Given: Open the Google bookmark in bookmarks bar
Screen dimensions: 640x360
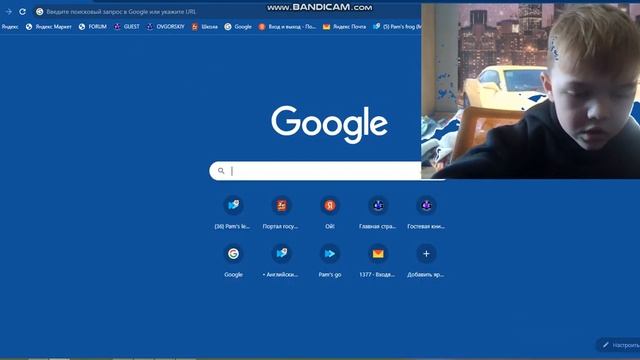Looking at the screenshot, I should [x=238, y=27].
